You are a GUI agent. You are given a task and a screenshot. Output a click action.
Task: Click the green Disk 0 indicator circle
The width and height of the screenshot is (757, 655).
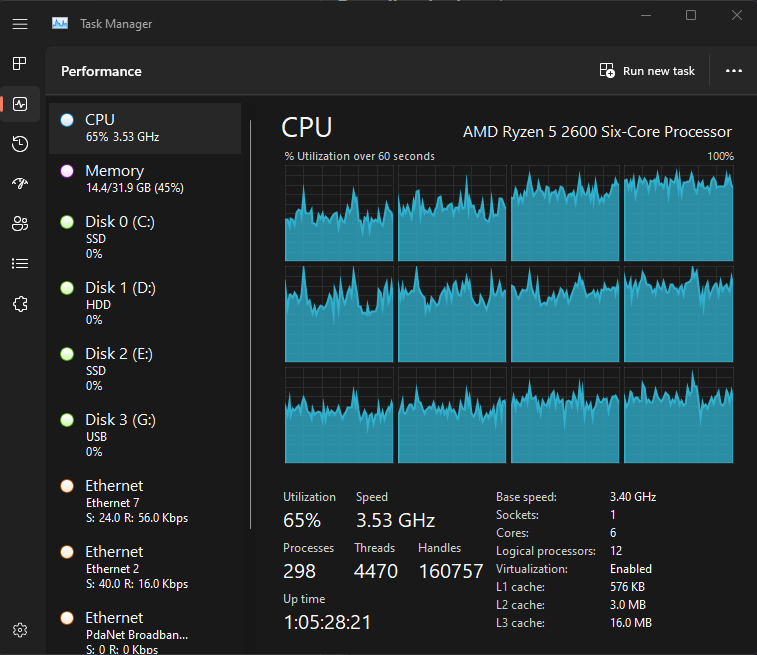[x=67, y=222]
